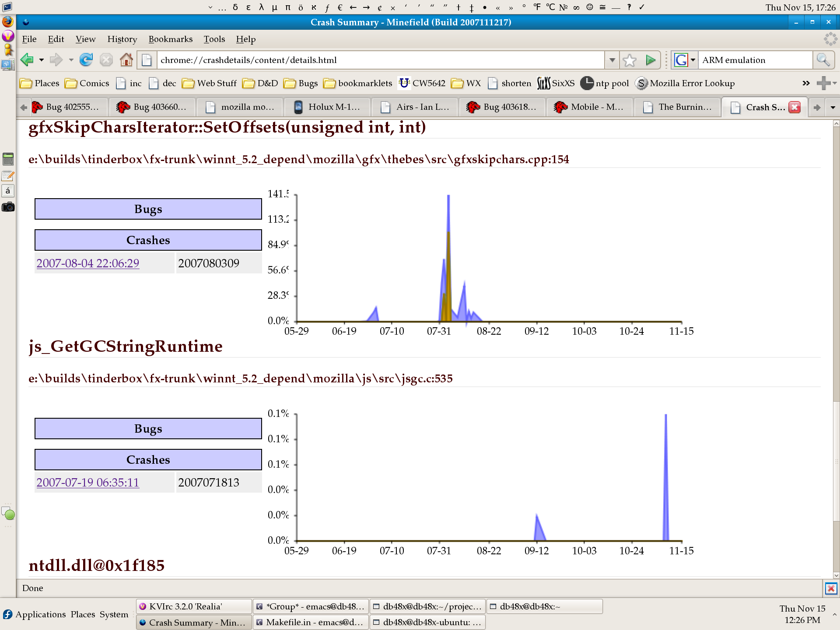The width and height of the screenshot is (840, 630).
Task: Open crash link 2007-08-04 22:06:29
Action: (x=88, y=263)
